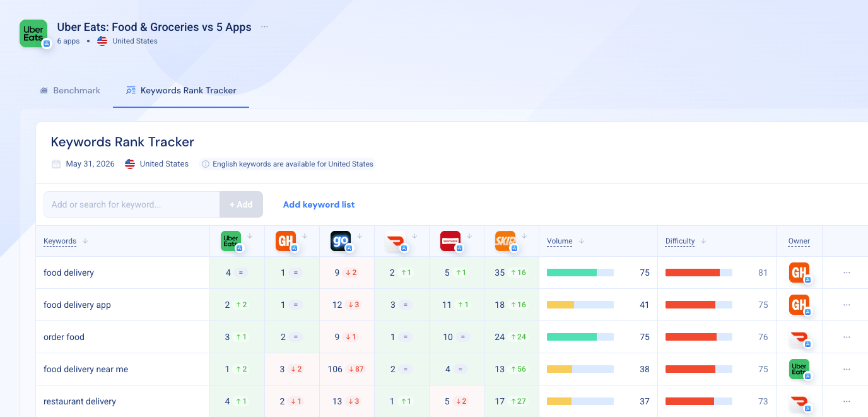Screen dimensions: 868x417
Task: Open more options for food delivery near me
Action: (x=847, y=369)
